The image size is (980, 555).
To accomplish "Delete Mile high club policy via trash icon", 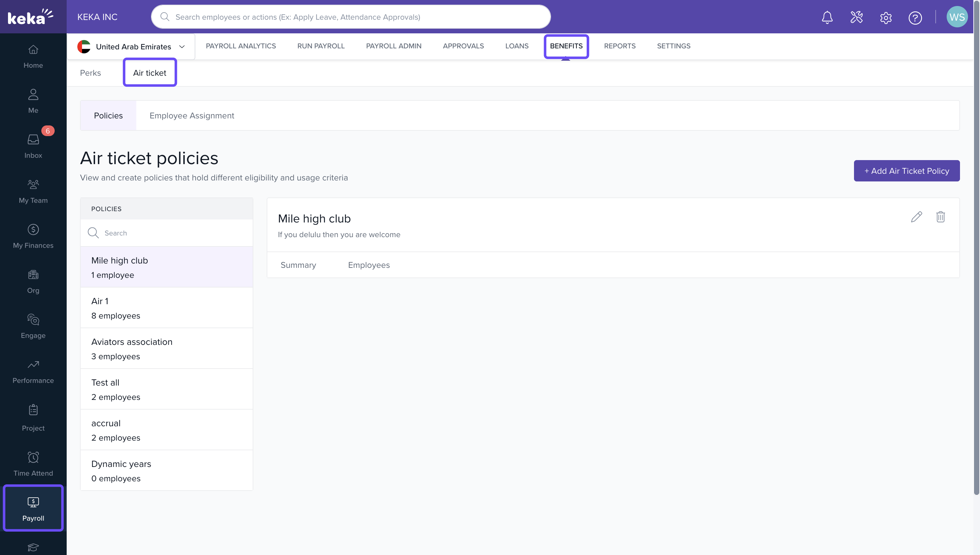I will tap(940, 217).
